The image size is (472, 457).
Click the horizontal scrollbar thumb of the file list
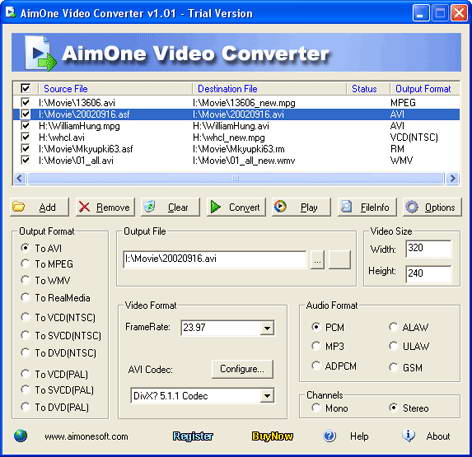pyautogui.click(x=236, y=179)
